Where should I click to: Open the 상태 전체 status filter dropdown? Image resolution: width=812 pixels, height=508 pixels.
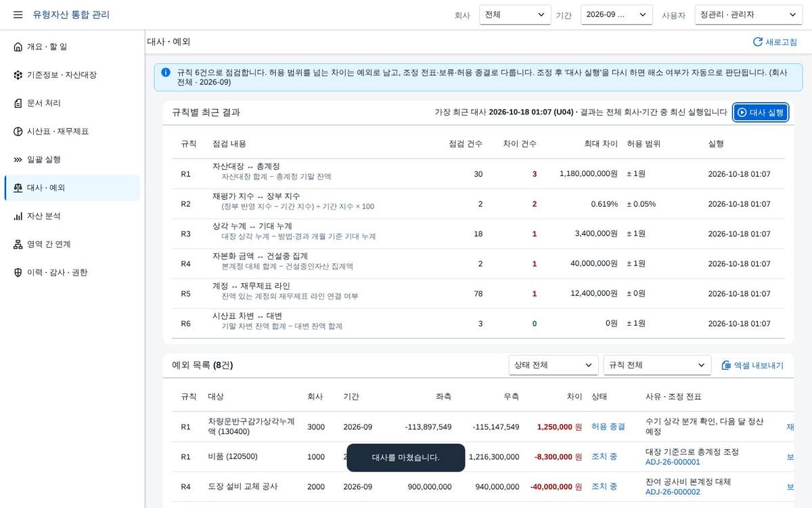tap(554, 365)
